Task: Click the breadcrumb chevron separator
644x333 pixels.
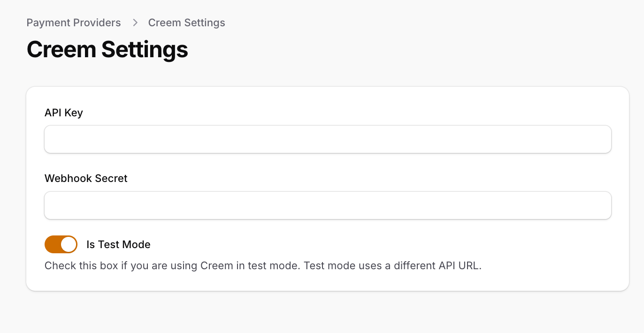Action: [x=135, y=23]
